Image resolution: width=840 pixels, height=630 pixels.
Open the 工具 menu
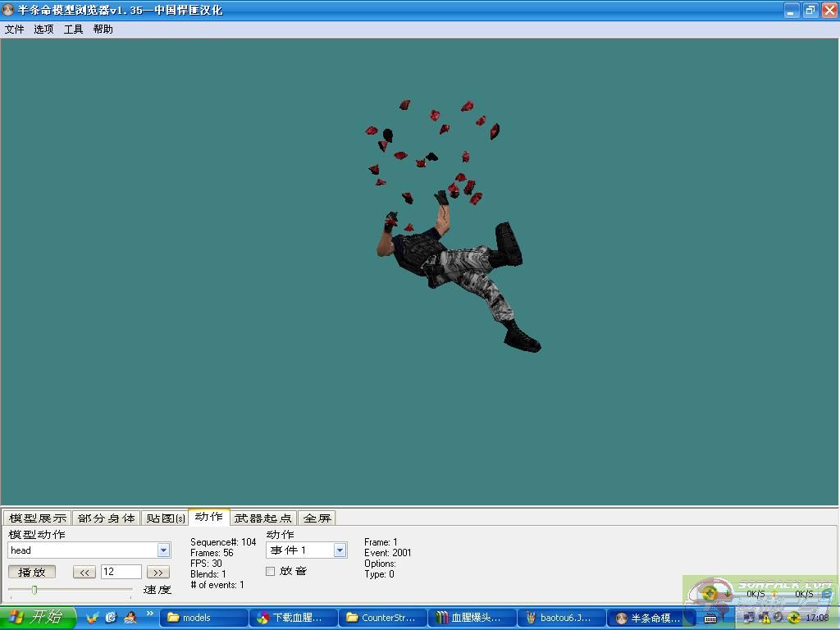pos(74,29)
